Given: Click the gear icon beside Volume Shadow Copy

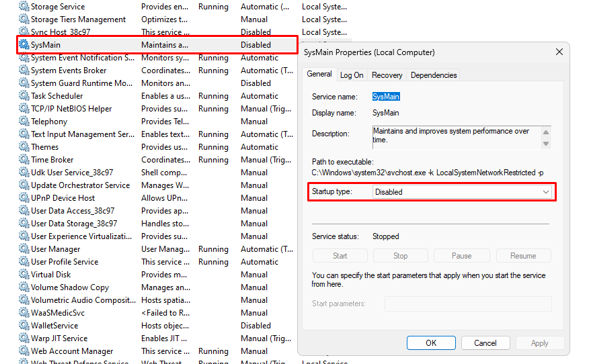Looking at the screenshot, I should coord(24,287).
